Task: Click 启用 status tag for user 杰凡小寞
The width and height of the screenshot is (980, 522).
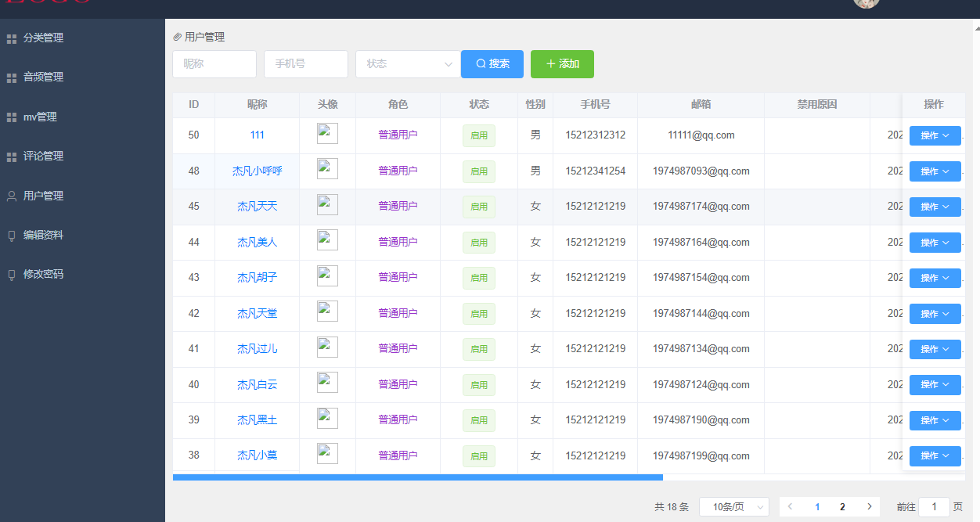Action: (479, 455)
